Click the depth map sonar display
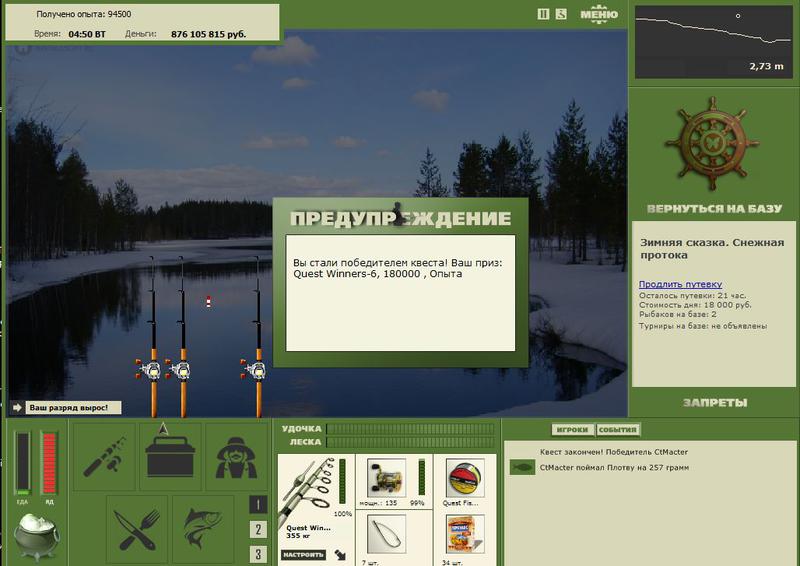 713,42
